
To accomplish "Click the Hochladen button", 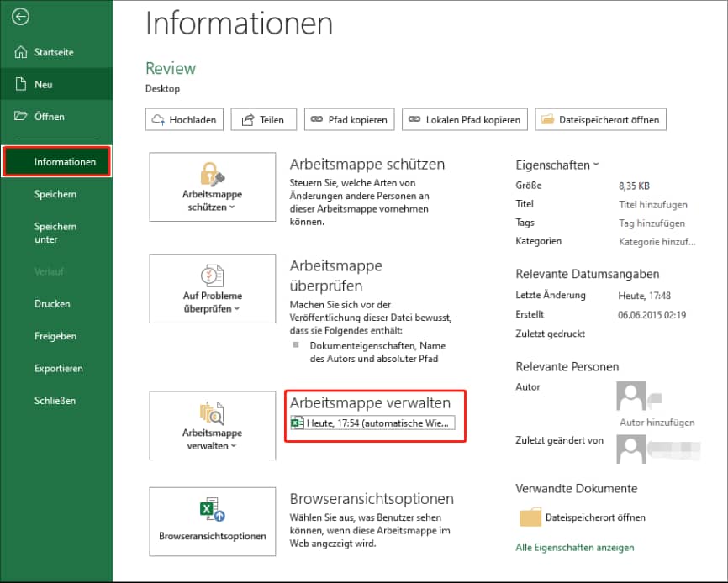I will (184, 119).
